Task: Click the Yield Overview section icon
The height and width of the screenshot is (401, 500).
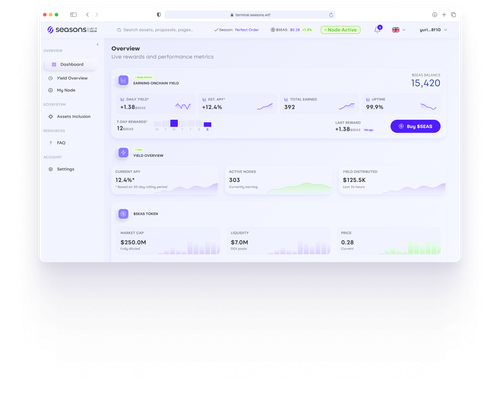Action: click(123, 153)
